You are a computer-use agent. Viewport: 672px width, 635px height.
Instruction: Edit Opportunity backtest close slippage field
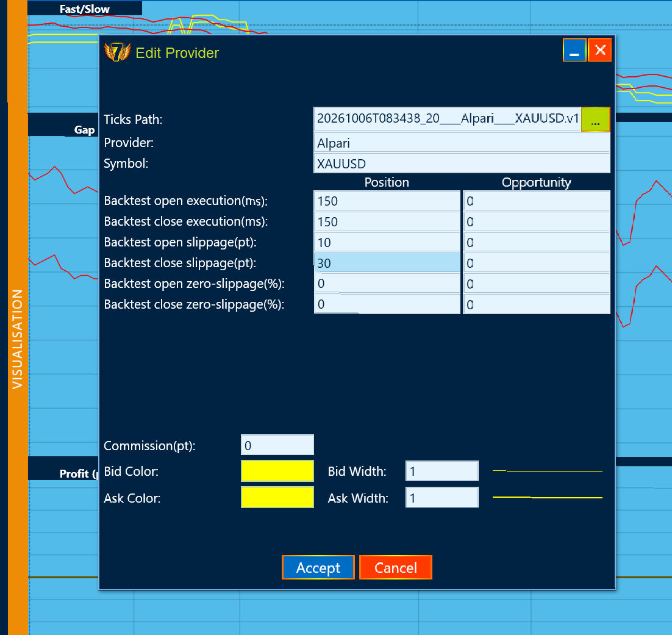[536, 263]
